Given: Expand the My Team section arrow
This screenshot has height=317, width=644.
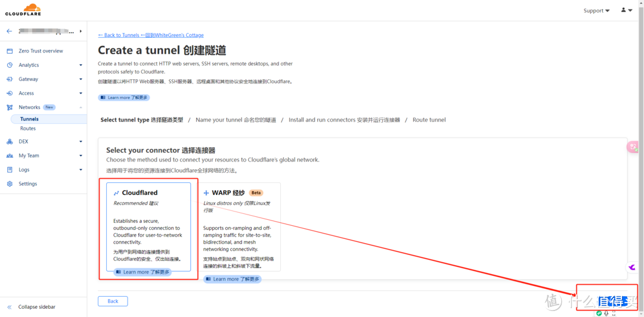Looking at the screenshot, I should click(80, 156).
